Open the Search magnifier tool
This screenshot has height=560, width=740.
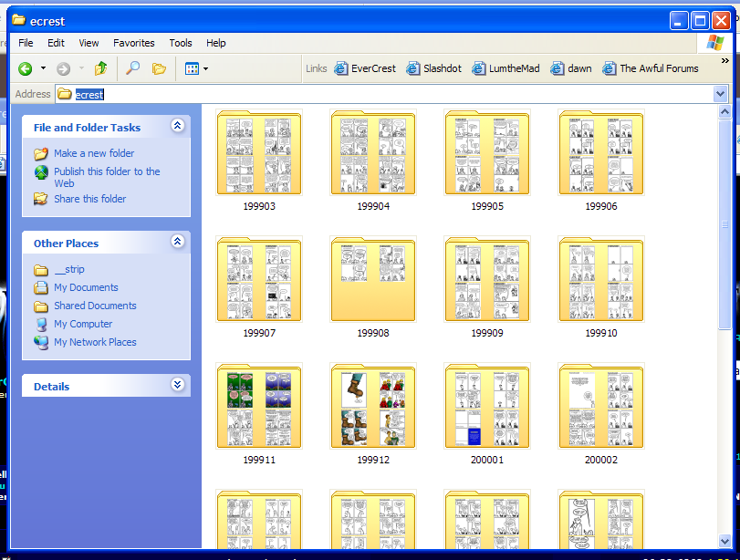click(x=132, y=68)
